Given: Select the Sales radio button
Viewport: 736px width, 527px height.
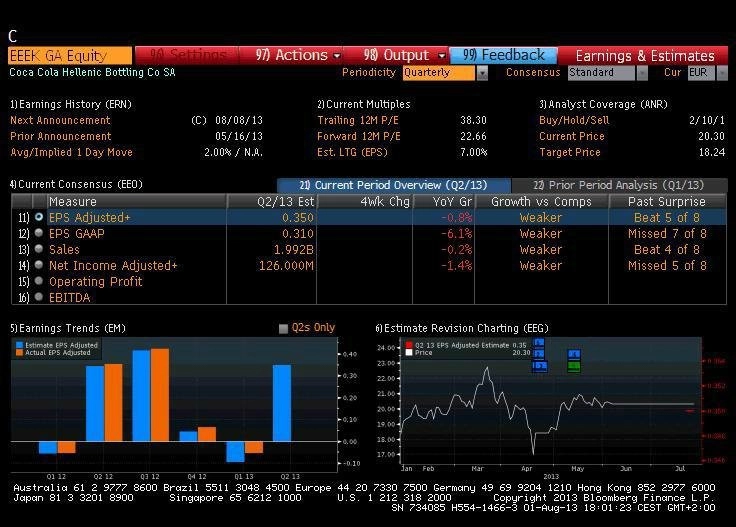Looking at the screenshot, I should click(39, 249).
